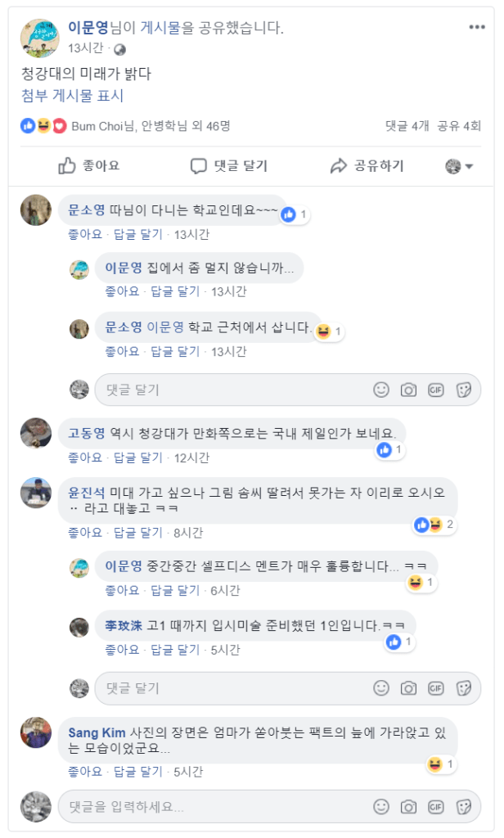The width and height of the screenshot is (504, 838).
Task: Open the 댓글 4개 comment count
Action: (407, 126)
